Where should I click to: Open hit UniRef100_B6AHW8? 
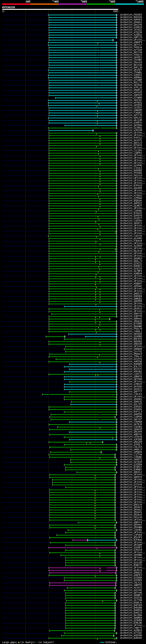pos(131,326)
